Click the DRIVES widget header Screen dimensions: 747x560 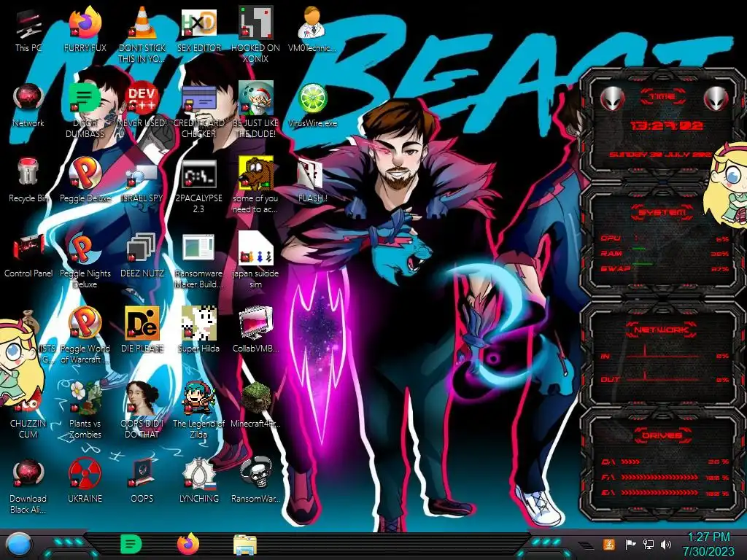[662, 435]
